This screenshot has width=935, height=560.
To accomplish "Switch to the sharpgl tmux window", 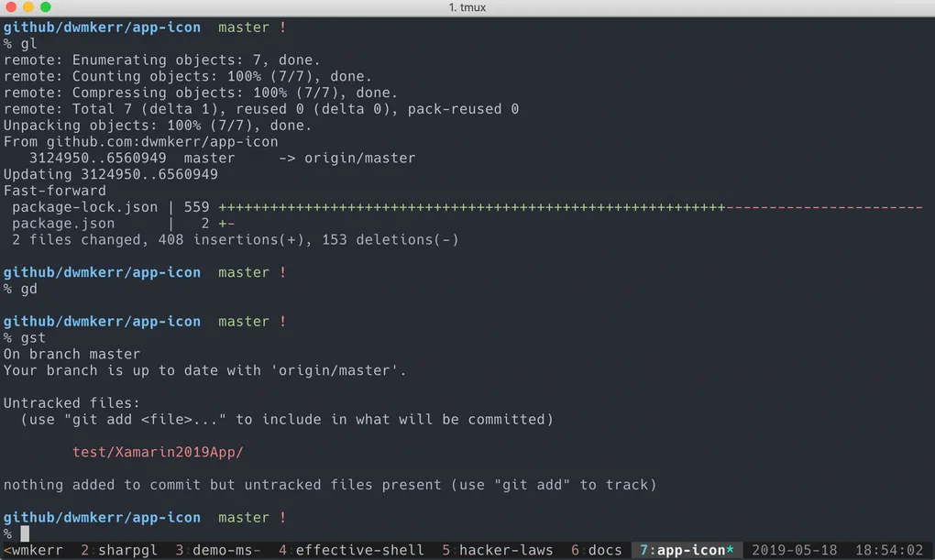I will pyautogui.click(x=119, y=551).
